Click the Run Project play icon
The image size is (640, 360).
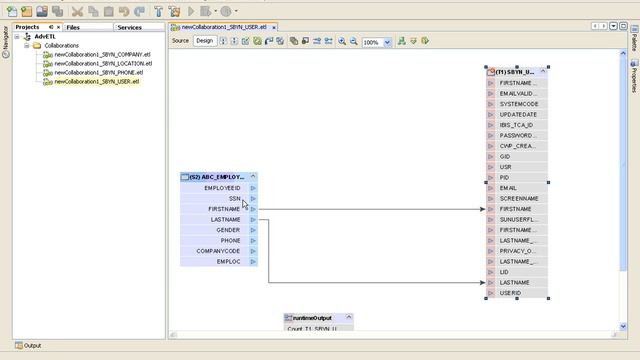pos(191,11)
